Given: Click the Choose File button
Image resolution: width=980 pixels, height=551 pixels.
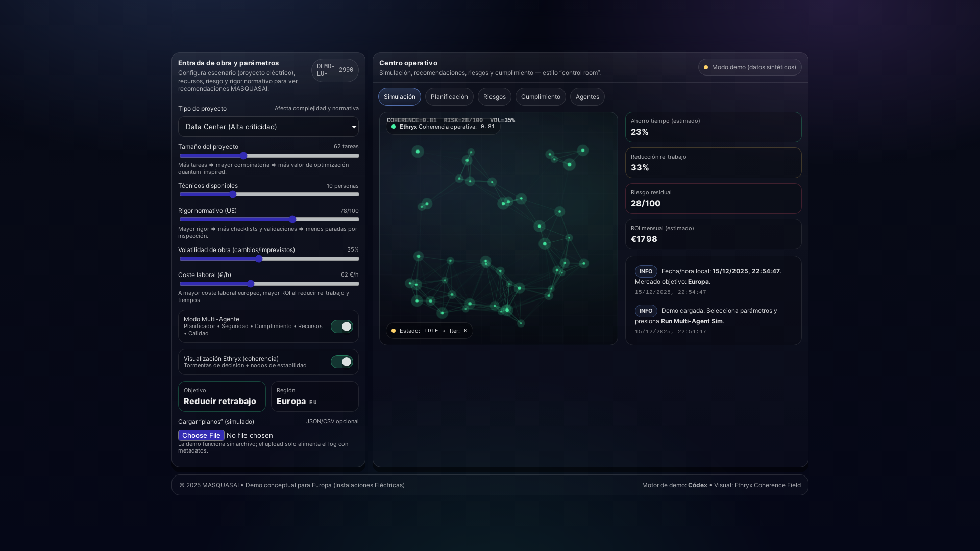Looking at the screenshot, I should (x=201, y=435).
